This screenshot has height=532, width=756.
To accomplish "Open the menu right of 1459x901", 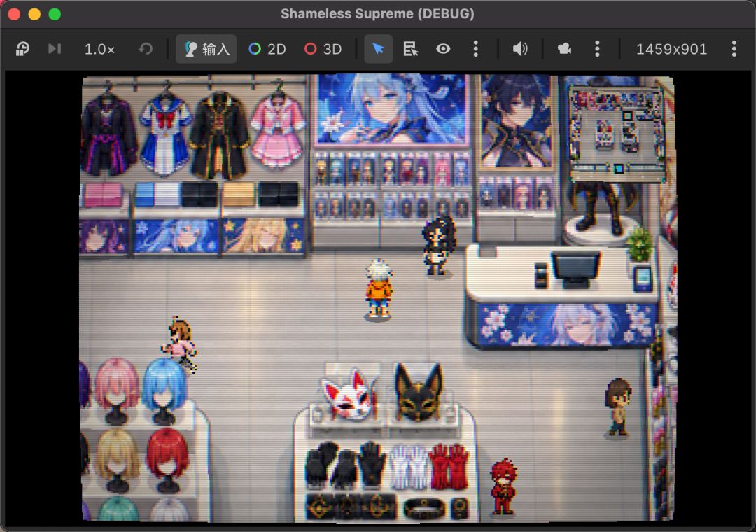I will click(734, 49).
